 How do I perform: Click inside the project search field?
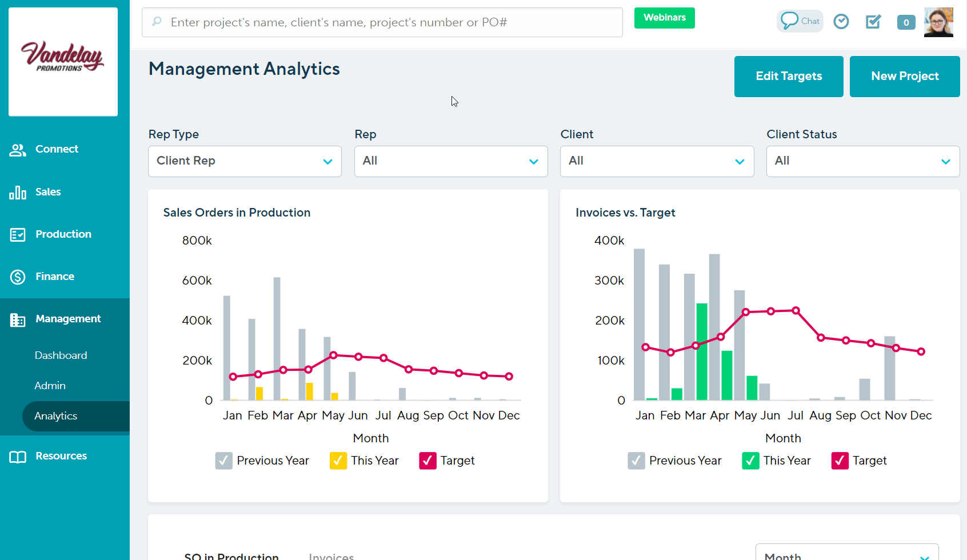tap(382, 22)
